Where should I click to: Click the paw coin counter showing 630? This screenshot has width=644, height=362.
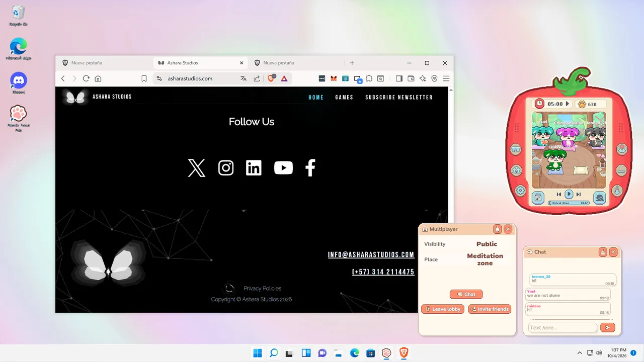(588, 104)
